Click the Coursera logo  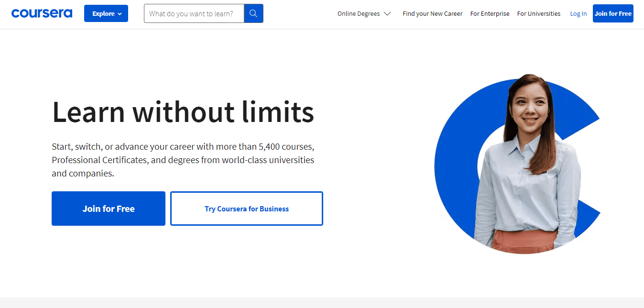(x=42, y=13)
